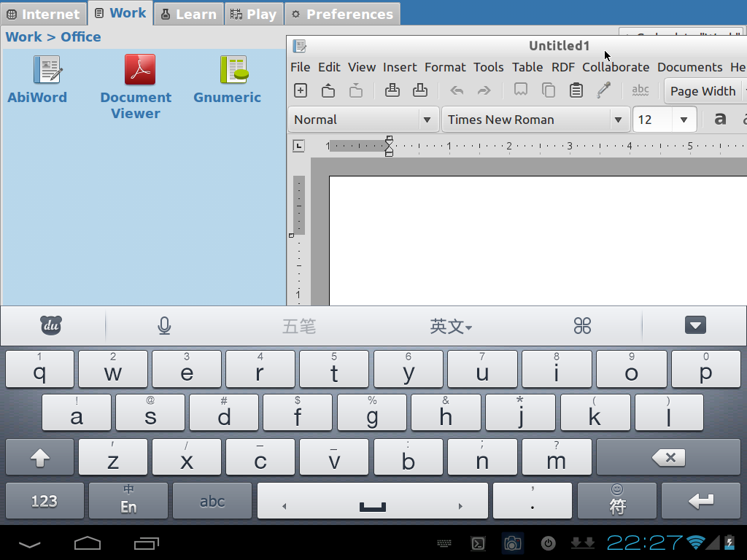Switch to the Play tab
747x560 pixels.
254,14
